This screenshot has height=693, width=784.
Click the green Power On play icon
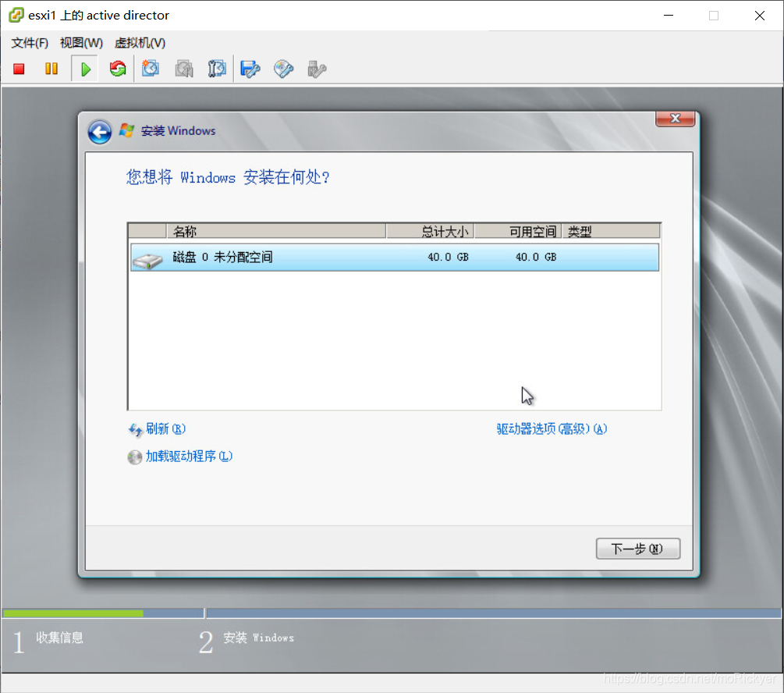click(x=86, y=69)
